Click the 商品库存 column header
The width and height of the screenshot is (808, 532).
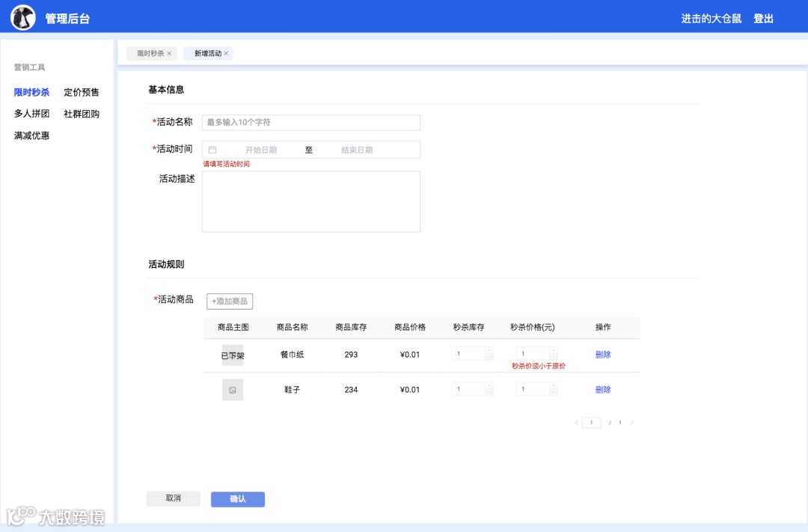(x=351, y=327)
